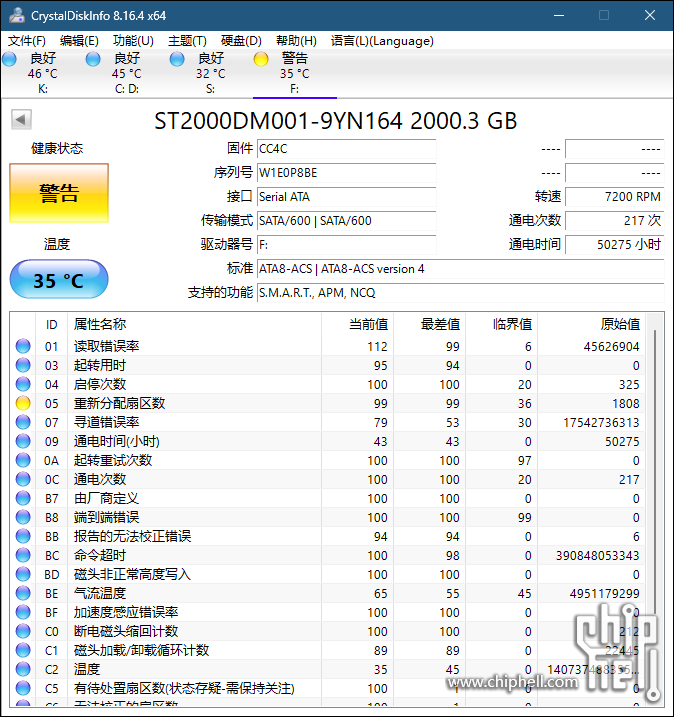Image resolution: width=674 pixels, height=717 pixels.
Task: Click the 通电次数 field 217 次
Action: click(615, 221)
